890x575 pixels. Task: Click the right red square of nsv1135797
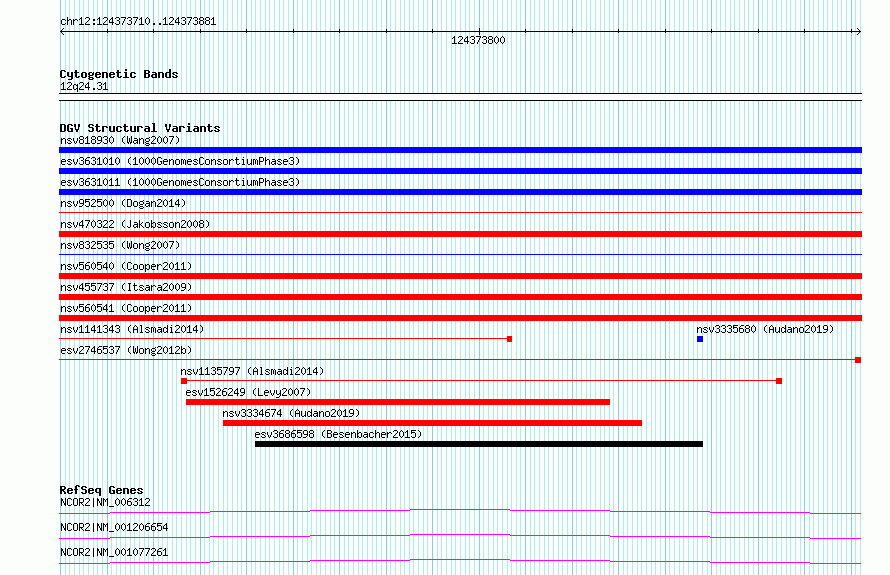(x=779, y=381)
